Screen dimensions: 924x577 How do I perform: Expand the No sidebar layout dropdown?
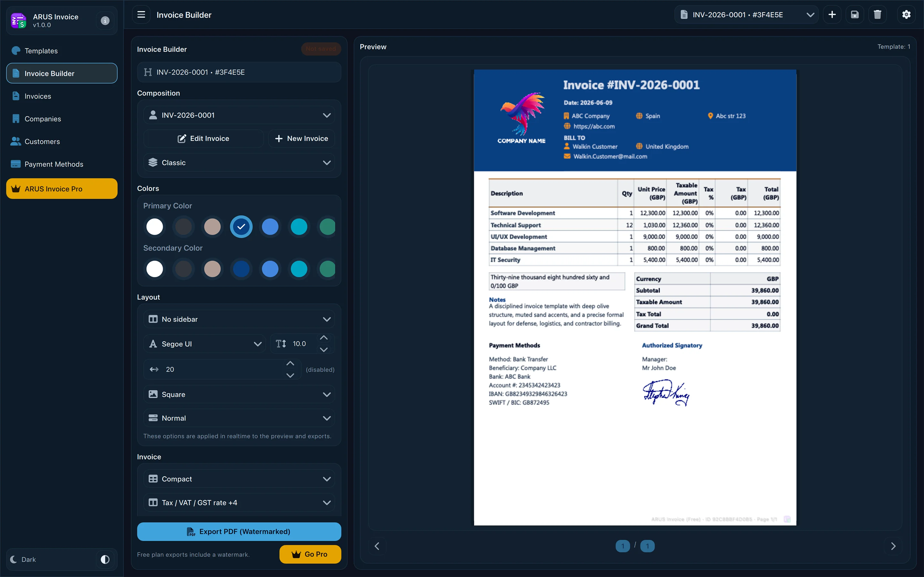pyautogui.click(x=239, y=319)
